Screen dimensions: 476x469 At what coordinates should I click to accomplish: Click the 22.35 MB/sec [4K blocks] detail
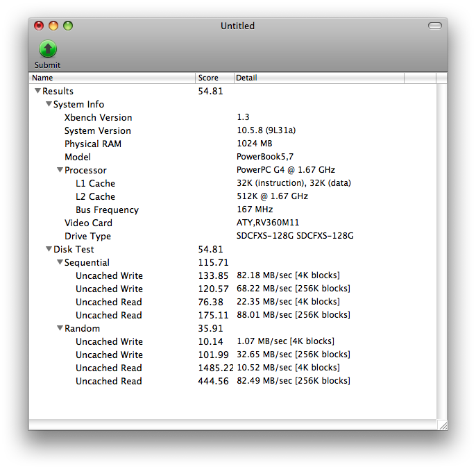[x=288, y=302]
